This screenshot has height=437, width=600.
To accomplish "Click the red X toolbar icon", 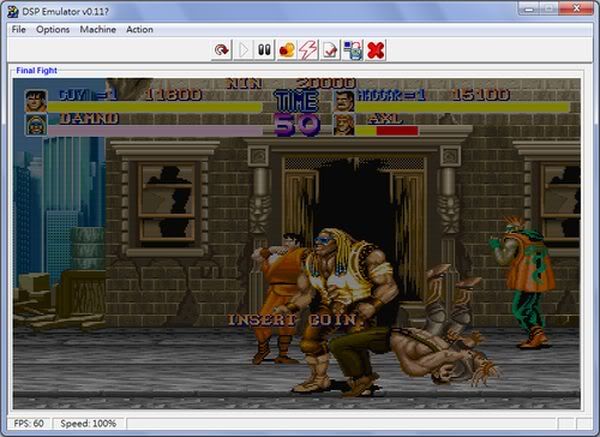I will click(x=375, y=50).
